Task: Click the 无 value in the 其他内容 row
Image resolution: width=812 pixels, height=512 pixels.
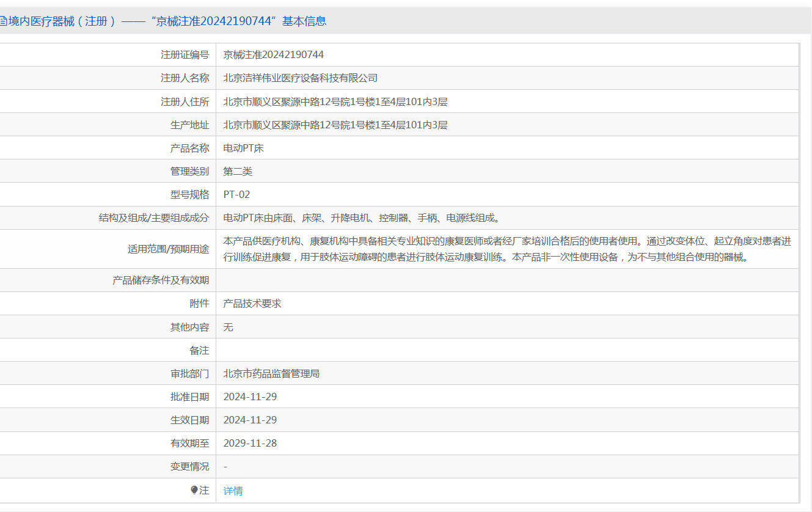Action: [x=229, y=327]
